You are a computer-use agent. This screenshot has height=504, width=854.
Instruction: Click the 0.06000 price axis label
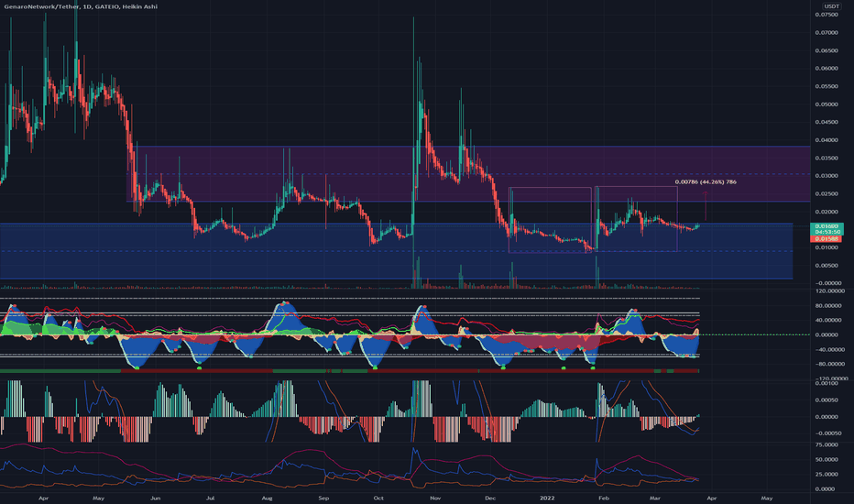(x=827, y=69)
